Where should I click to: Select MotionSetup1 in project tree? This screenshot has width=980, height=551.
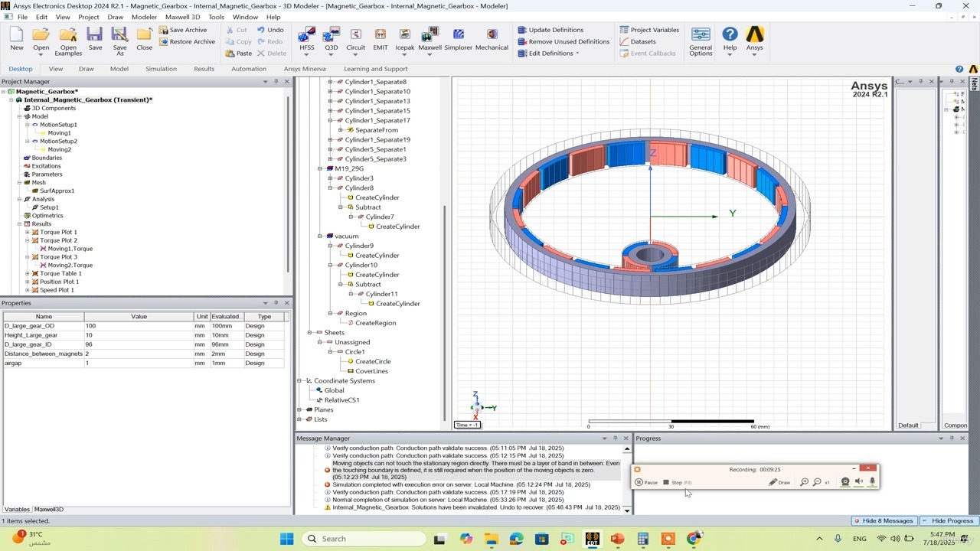point(58,125)
